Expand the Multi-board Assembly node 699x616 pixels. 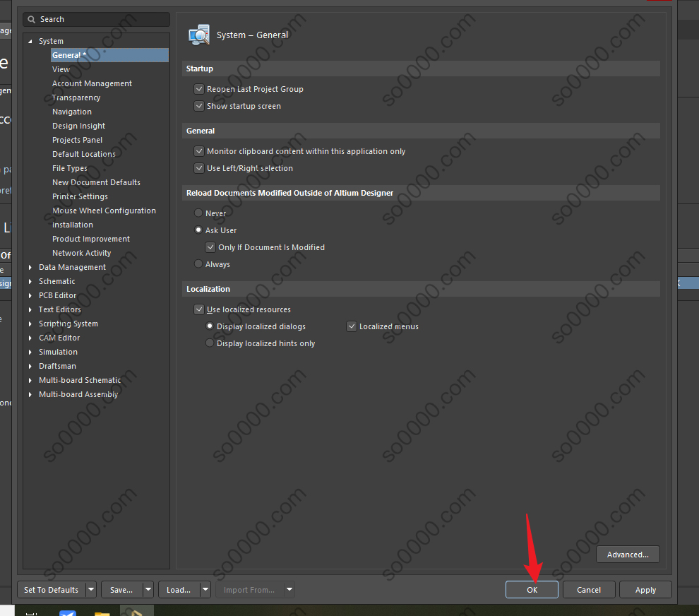[x=30, y=395]
